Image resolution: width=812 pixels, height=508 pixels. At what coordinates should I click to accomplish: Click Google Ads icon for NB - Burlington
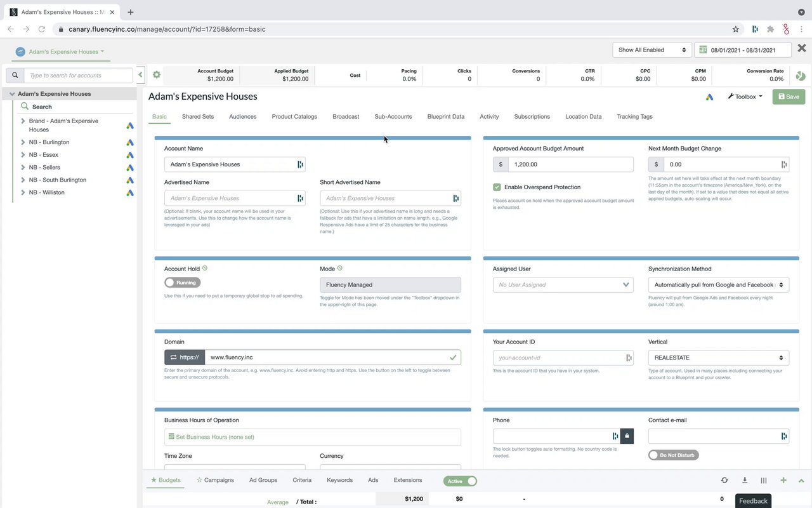tap(129, 142)
